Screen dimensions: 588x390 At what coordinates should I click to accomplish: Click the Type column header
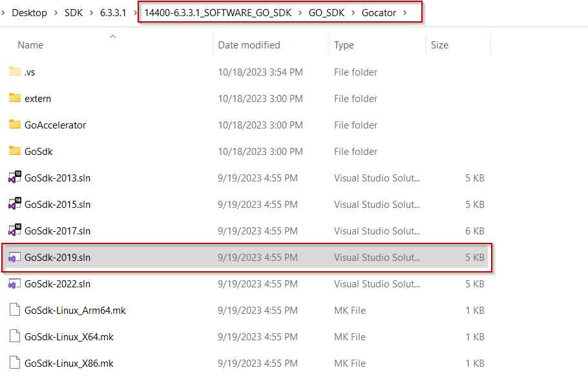[x=343, y=45]
